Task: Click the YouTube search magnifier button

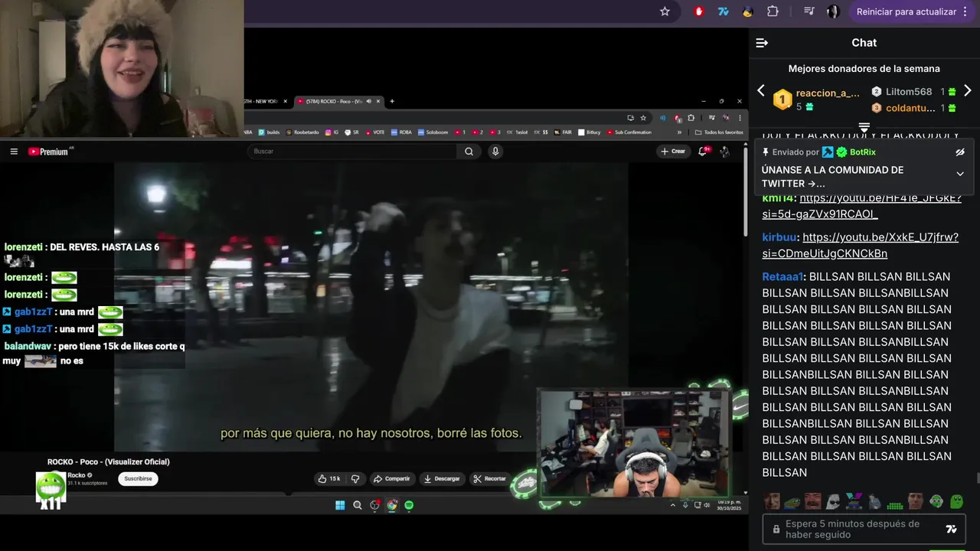Action: click(469, 152)
